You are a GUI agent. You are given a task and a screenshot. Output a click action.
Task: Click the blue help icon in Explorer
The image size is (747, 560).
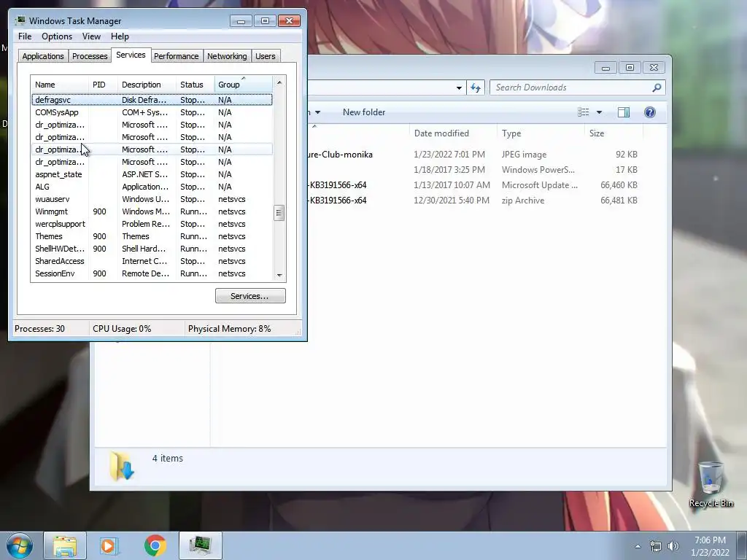(x=650, y=112)
